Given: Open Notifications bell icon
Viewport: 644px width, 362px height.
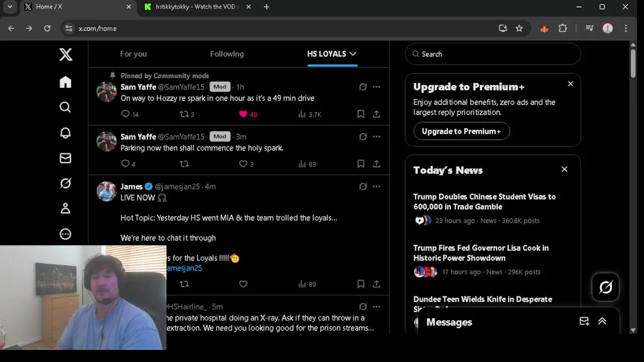Looking at the screenshot, I should 65,133.
